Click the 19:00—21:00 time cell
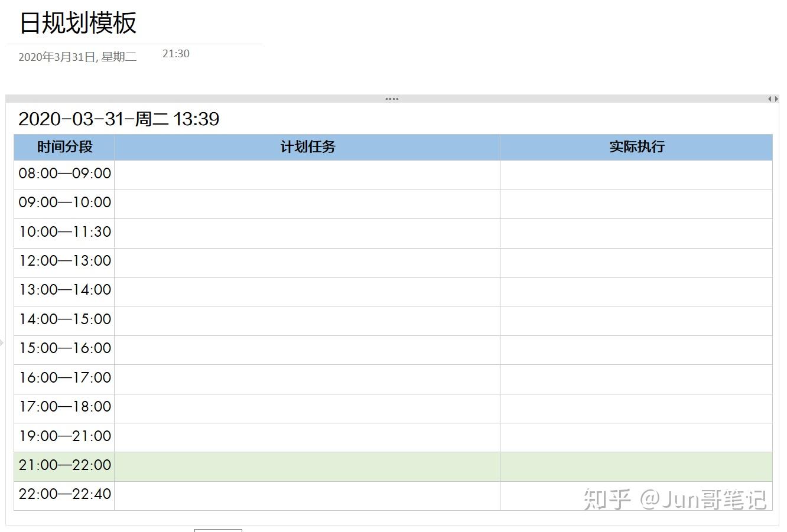The width and height of the screenshot is (787, 532). coord(64,436)
